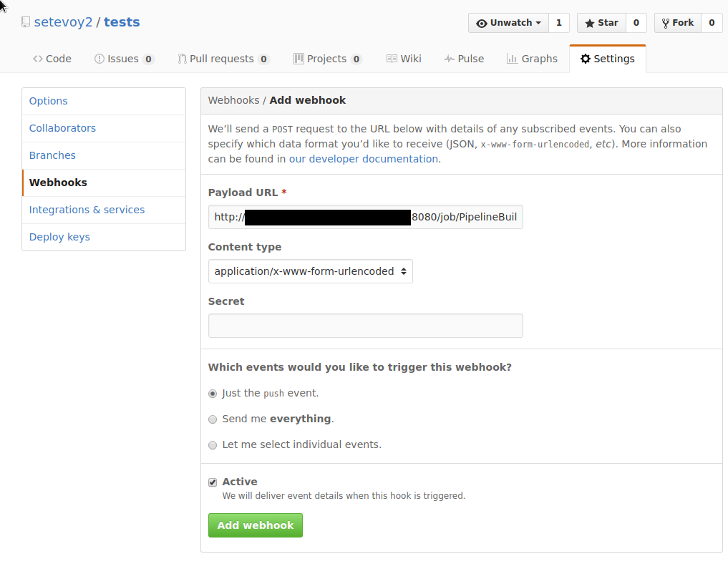Click the Issues counter badge 0
Screen dimensions: 728x569
pos(148,59)
